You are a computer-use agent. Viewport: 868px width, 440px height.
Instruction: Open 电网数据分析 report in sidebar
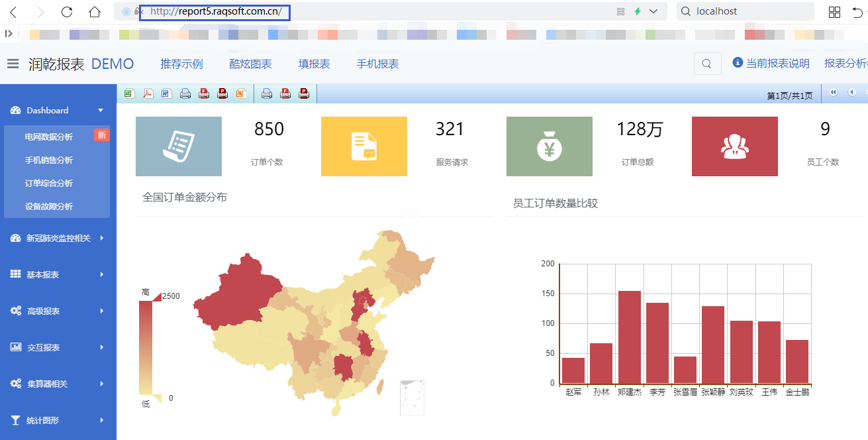[x=49, y=137]
